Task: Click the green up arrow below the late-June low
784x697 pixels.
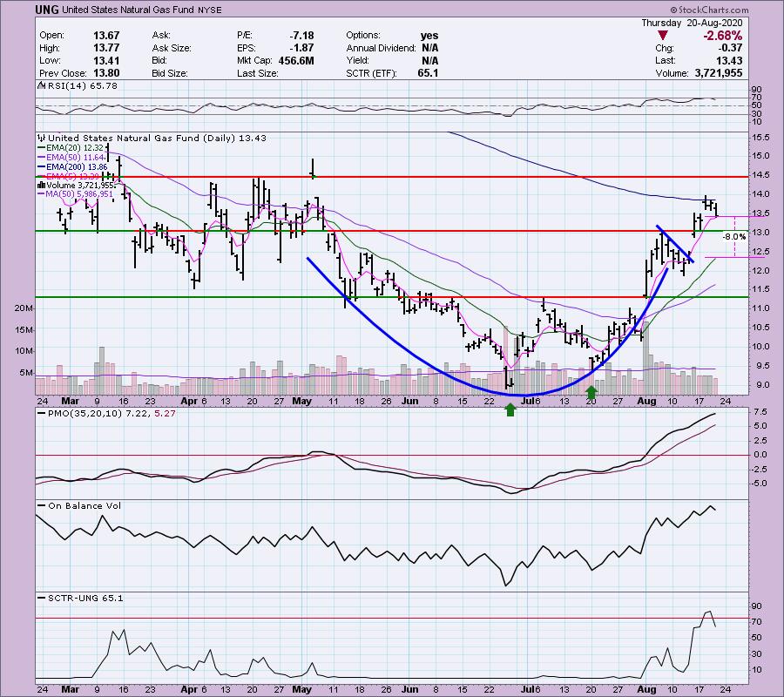Action: click(x=510, y=409)
